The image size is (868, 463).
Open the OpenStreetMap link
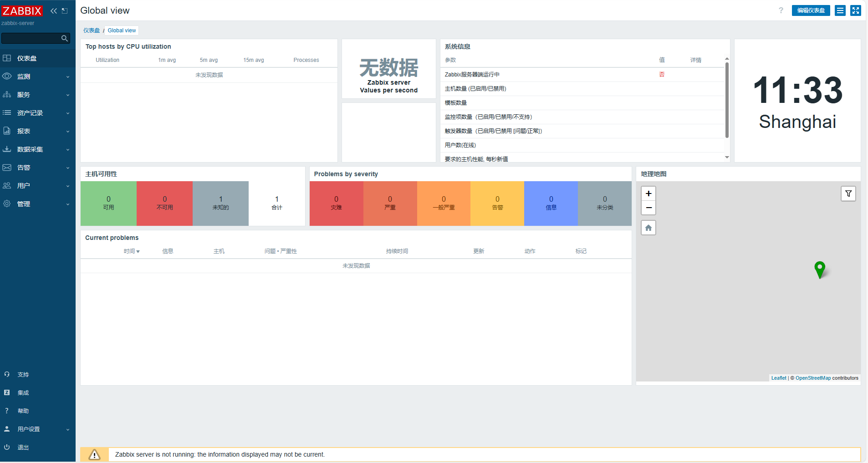coord(813,378)
